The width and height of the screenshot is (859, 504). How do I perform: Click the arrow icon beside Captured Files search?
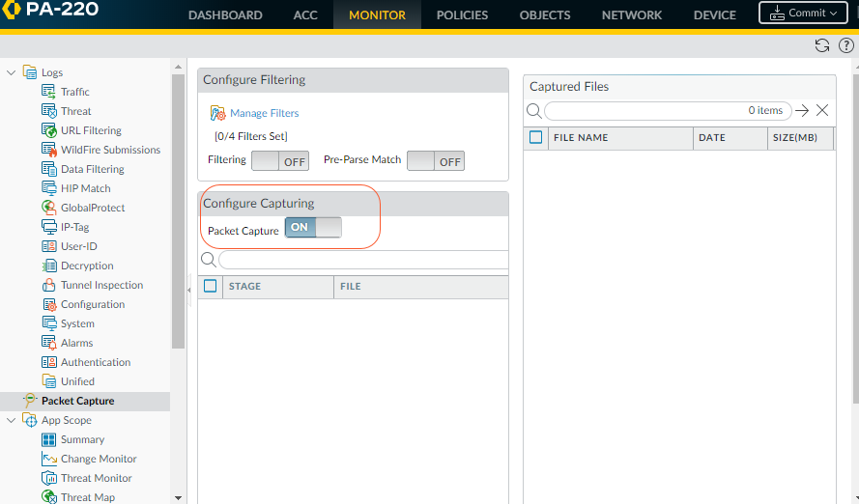tap(802, 111)
